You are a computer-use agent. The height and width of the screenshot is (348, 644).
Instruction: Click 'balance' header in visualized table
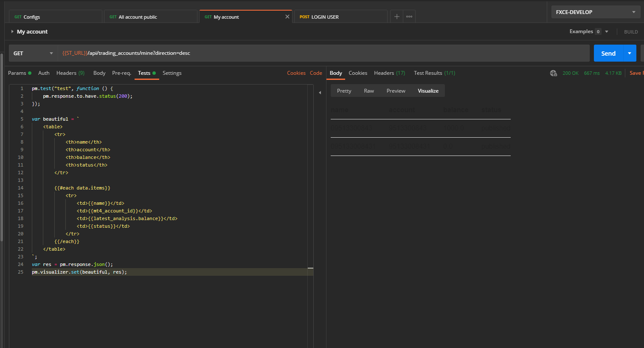click(x=456, y=110)
